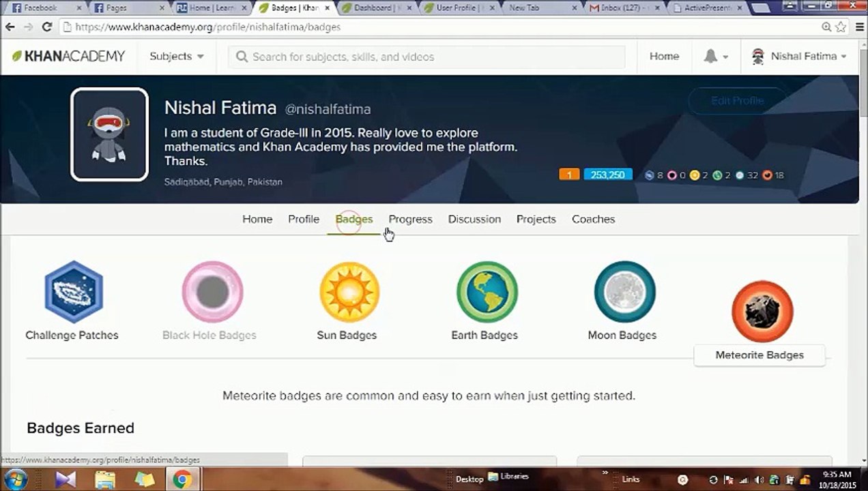Click into the subjects search field
868x491 pixels.
click(x=426, y=57)
